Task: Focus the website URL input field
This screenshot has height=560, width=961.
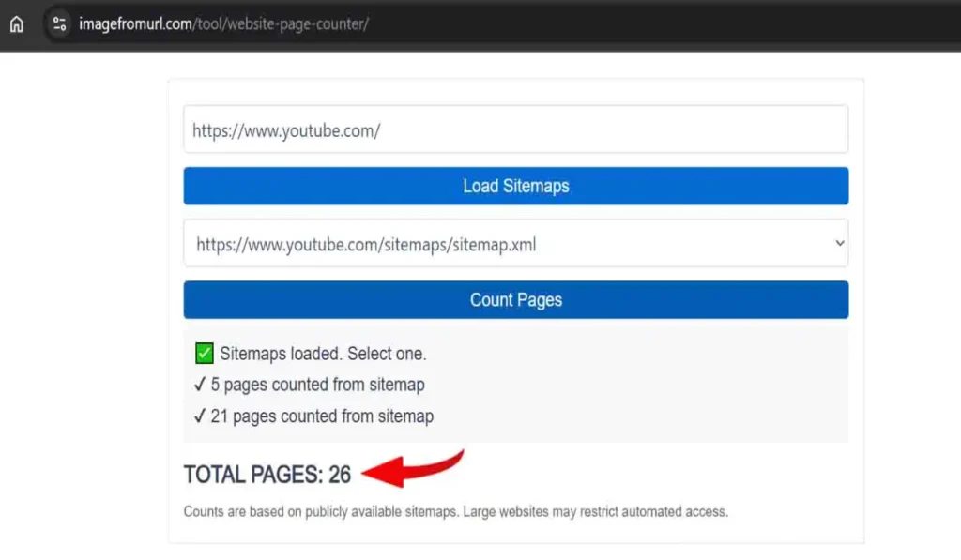Action: coord(515,129)
